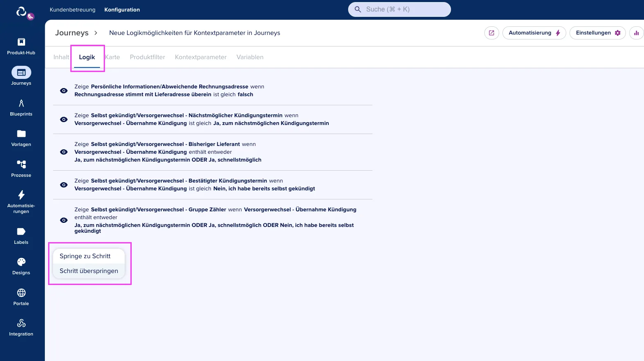Open Automatisierungen in the sidebar

point(21,202)
